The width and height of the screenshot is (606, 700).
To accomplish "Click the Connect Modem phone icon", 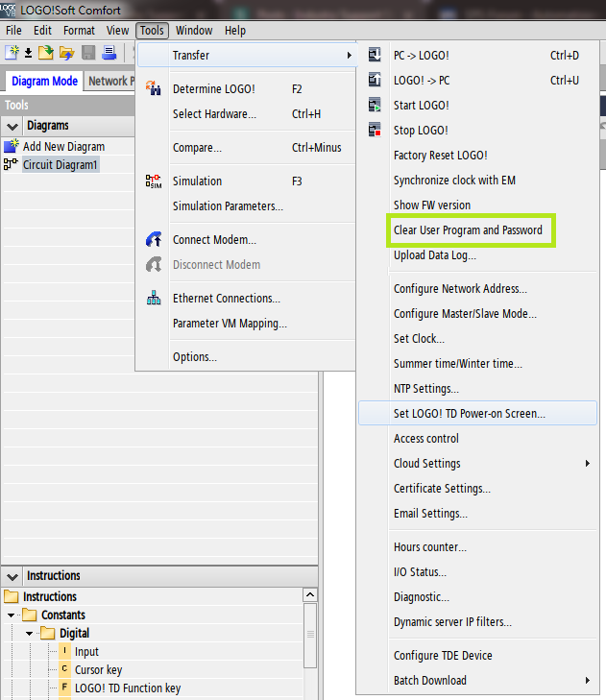I will coord(153,240).
